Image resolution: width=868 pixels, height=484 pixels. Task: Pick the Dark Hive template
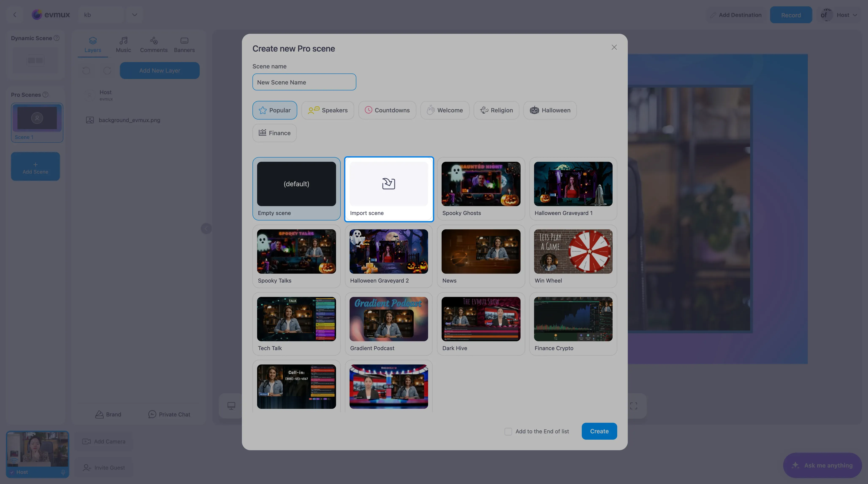coord(481,324)
